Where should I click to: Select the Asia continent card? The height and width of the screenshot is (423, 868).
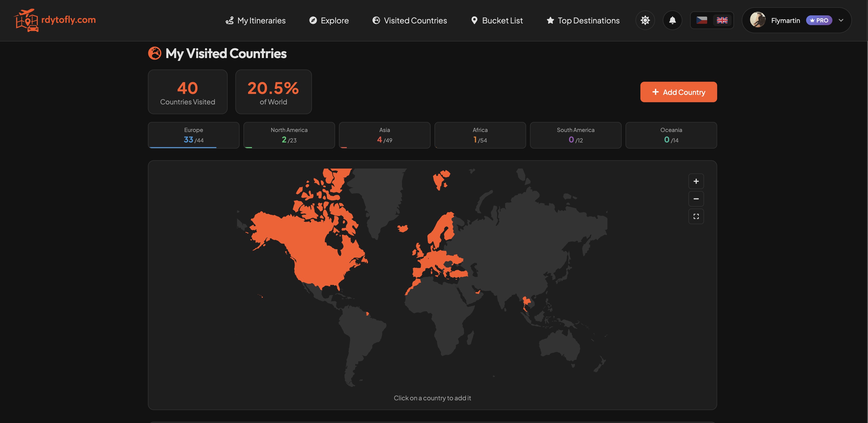(385, 135)
